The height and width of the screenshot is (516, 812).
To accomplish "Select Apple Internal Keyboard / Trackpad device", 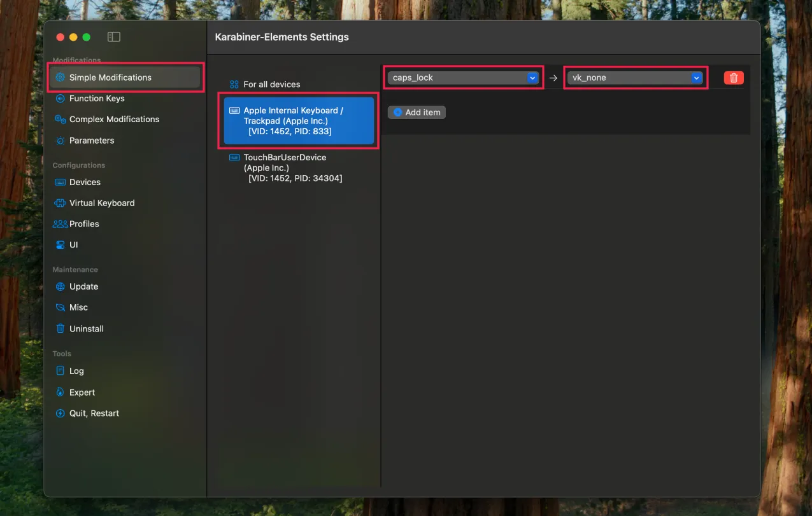I will click(x=299, y=121).
